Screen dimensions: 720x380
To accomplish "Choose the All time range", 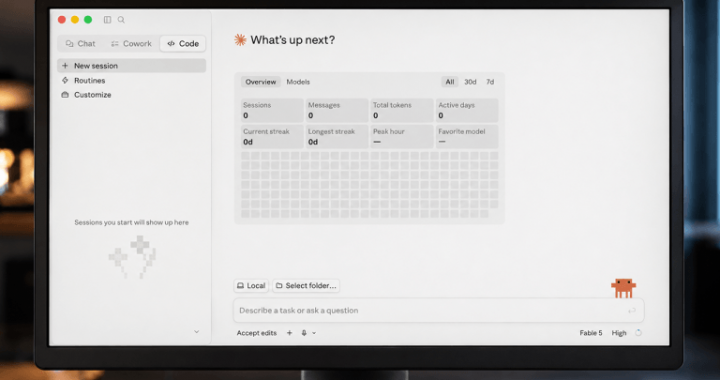I will pyautogui.click(x=450, y=82).
